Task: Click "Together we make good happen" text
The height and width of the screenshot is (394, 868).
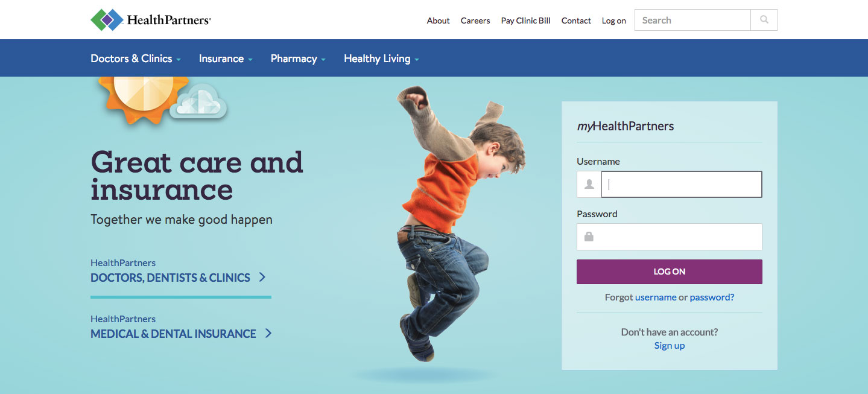Action: (x=182, y=220)
